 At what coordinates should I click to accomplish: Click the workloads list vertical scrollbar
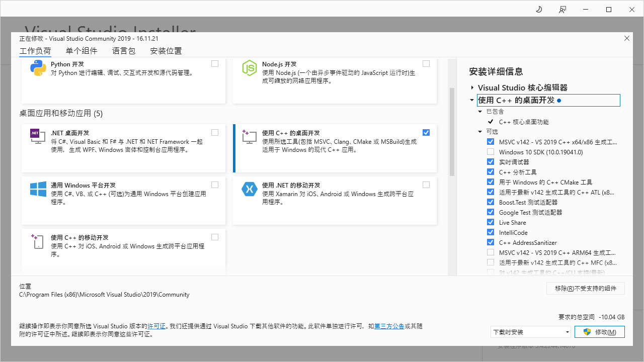452,132
